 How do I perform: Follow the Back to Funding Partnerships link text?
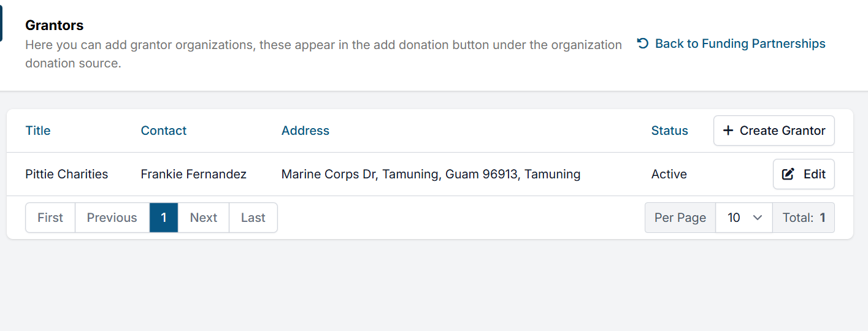(740, 44)
